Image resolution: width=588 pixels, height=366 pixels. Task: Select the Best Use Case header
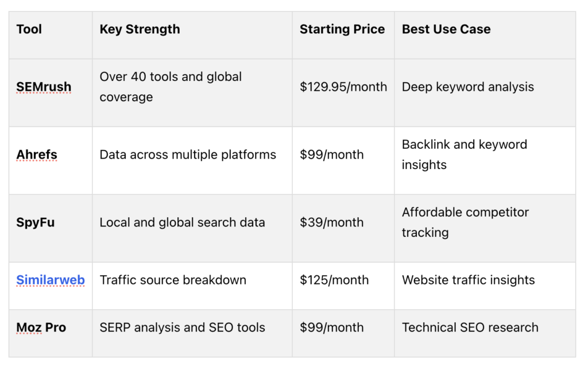446,29
